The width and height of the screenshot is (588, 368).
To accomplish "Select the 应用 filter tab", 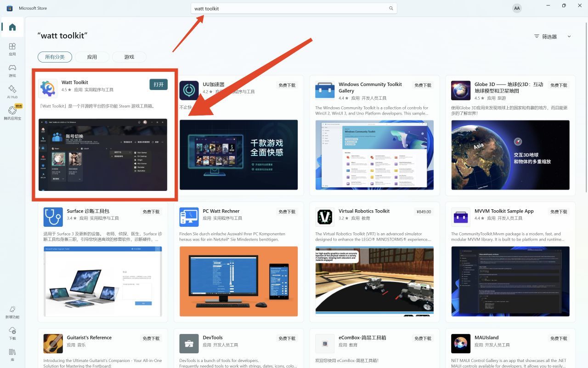I will click(92, 57).
